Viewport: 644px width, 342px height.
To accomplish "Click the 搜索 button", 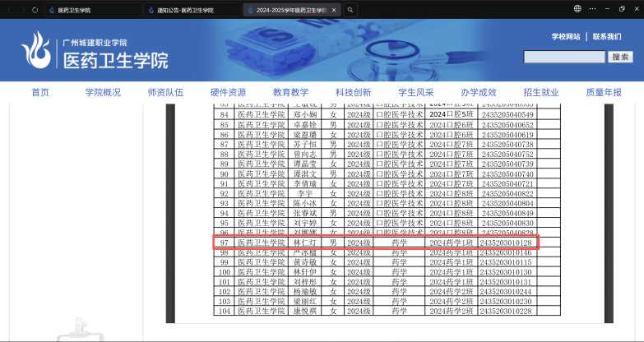I will pyautogui.click(x=619, y=57).
